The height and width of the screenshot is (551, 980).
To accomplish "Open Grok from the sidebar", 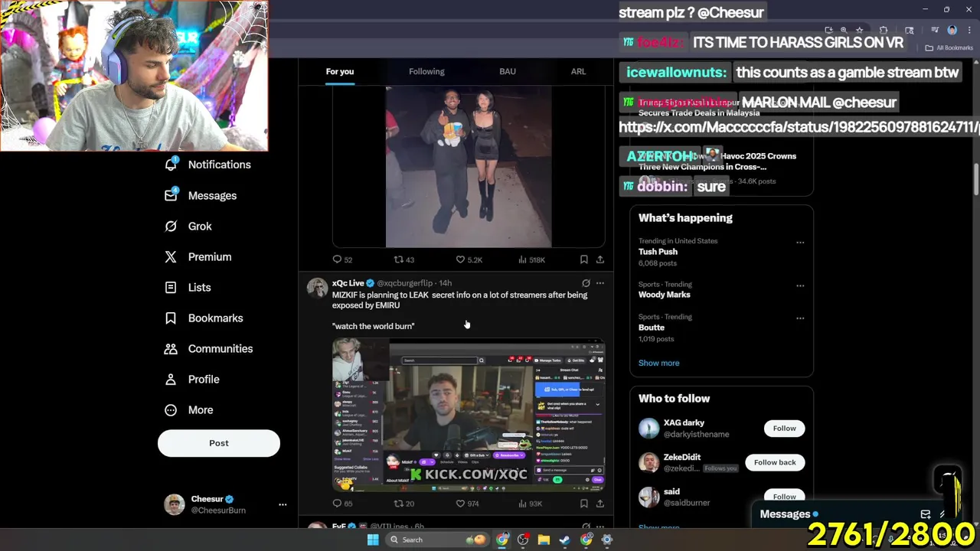I will pyautogui.click(x=189, y=226).
